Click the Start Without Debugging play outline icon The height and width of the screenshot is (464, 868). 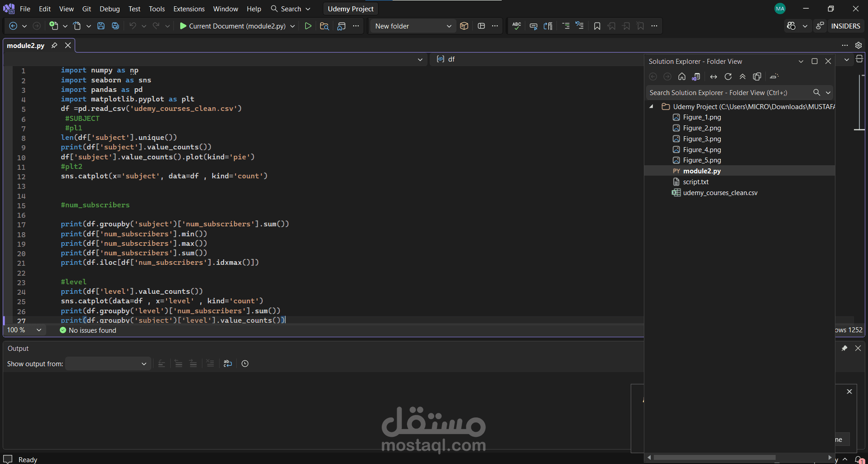(x=308, y=26)
